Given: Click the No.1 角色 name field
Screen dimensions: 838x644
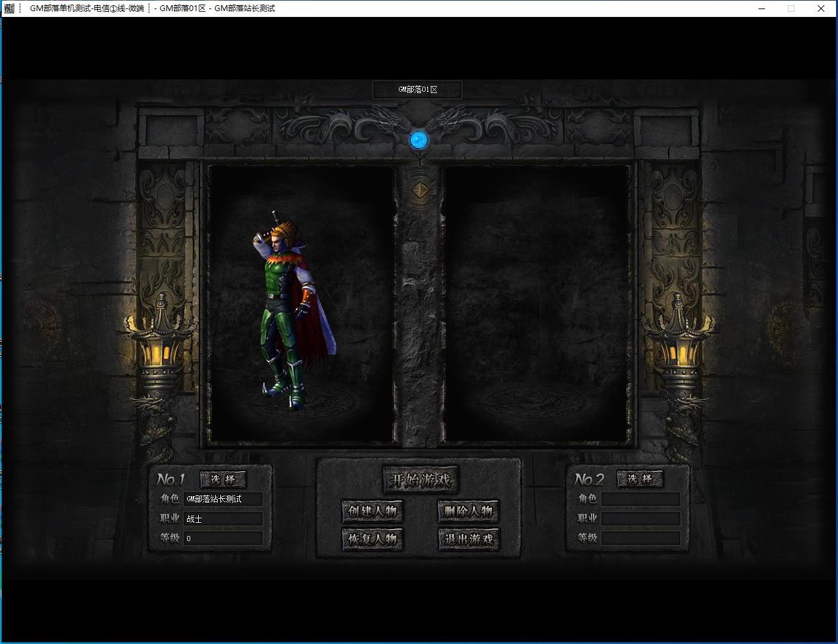Looking at the screenshot, I should (x=223, y=499).
